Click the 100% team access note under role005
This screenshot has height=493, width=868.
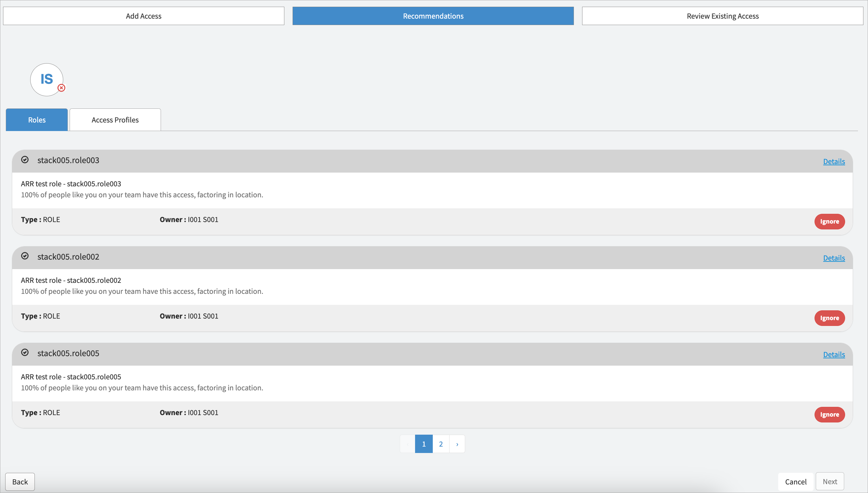pos(142,388)
